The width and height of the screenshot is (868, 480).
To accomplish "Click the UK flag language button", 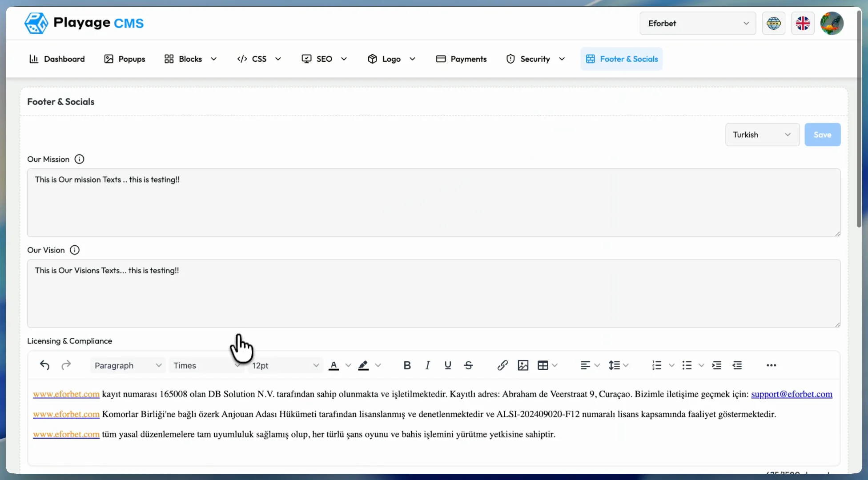I will [803, 24].
